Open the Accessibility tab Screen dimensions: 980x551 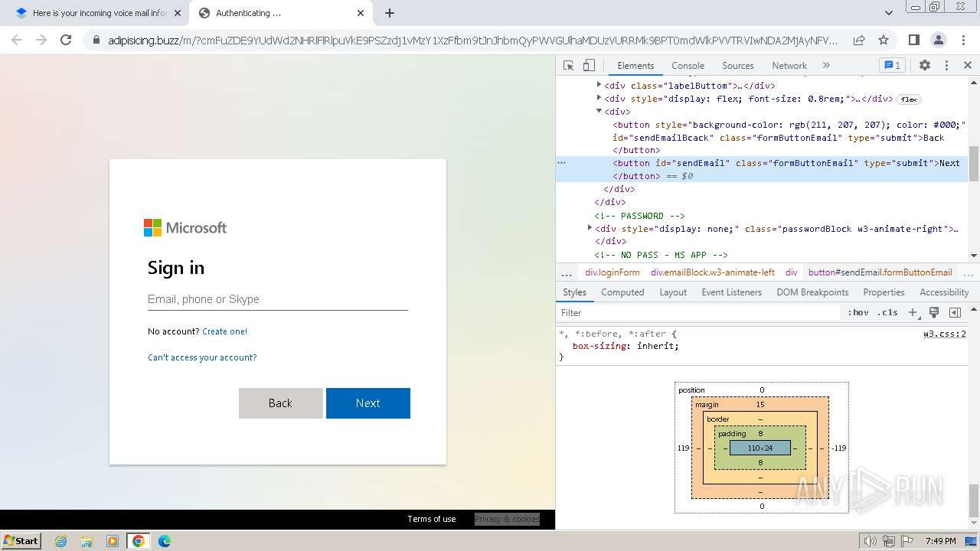coord(944,292)
